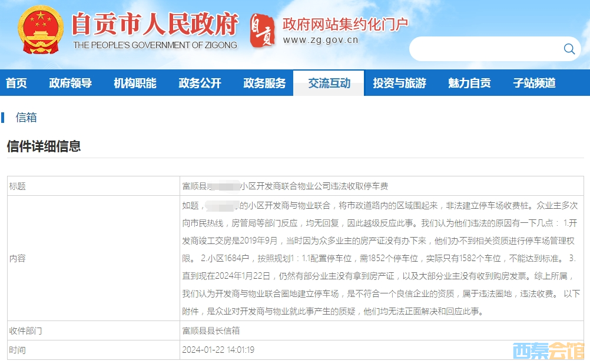
Task: Click the magnifier search icon
Action: point(569,49)
